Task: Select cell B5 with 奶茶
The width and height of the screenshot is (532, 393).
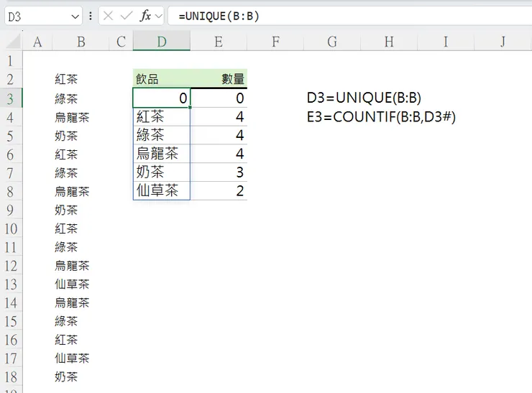Action: [81, 136]
